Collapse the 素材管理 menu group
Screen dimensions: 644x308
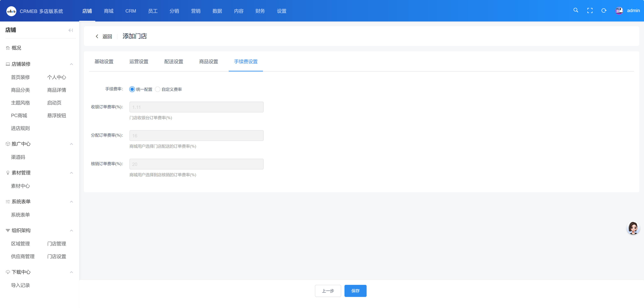(71, 173)
